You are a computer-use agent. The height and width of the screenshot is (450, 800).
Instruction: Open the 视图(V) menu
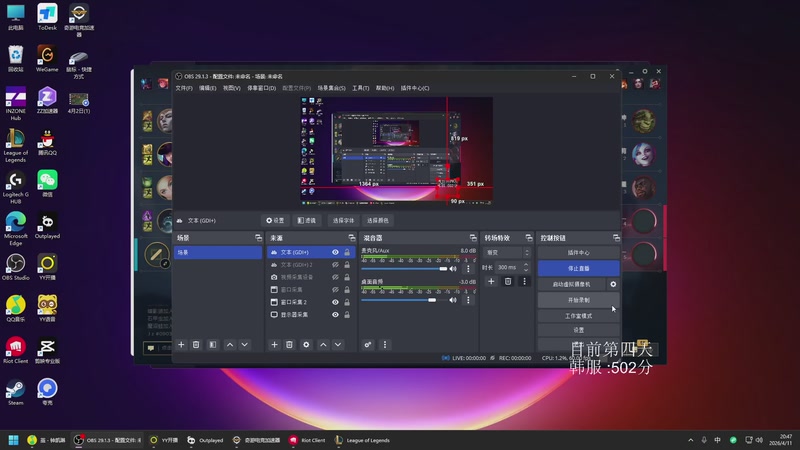(x=232, y=88)
